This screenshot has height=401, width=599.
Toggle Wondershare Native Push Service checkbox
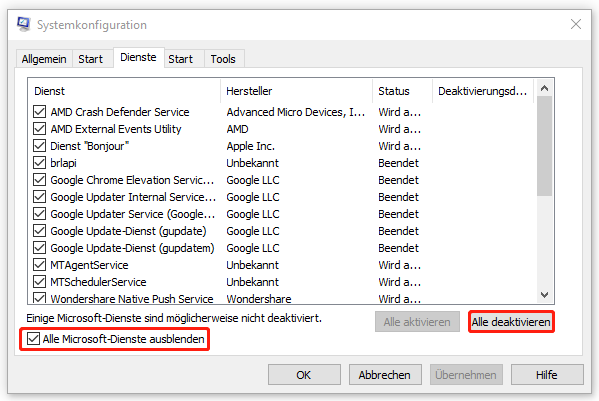pos(39,298)
